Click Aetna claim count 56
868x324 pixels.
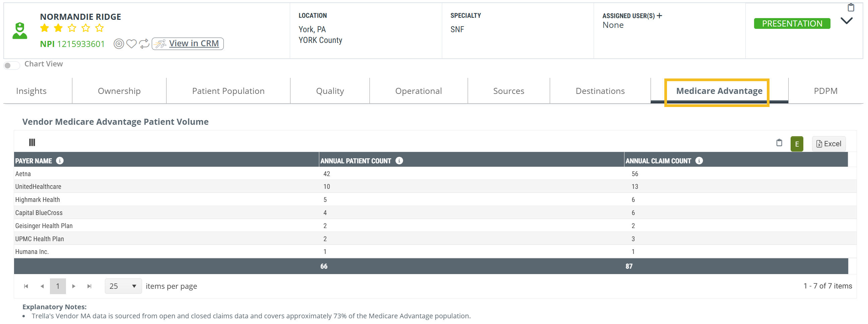[x=635, y=174]
